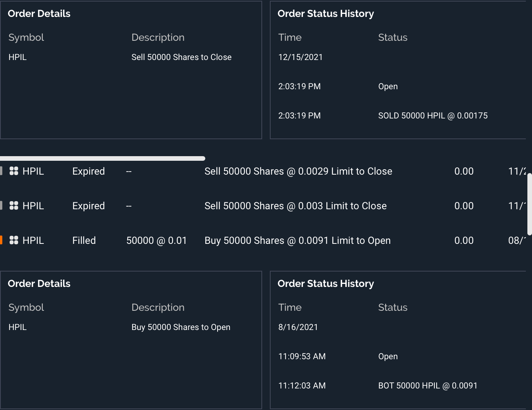Click the Sell 50000 Shares to Close description
This screenshot has width=532, height=410.
tap(181, 57)
